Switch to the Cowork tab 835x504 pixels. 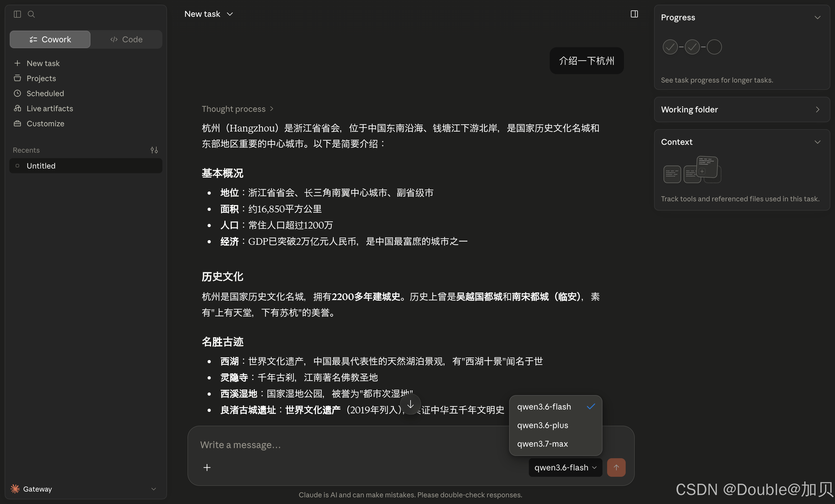click(x=50, y=39)
